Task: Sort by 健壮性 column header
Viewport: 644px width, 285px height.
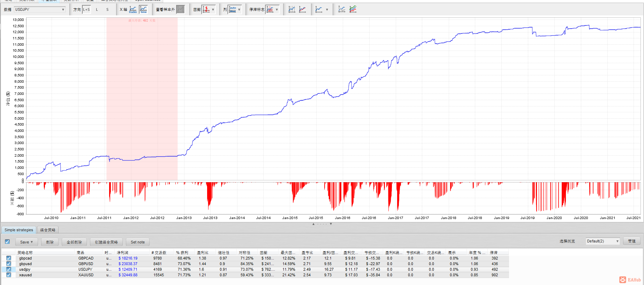Action: tap(227, 253)
